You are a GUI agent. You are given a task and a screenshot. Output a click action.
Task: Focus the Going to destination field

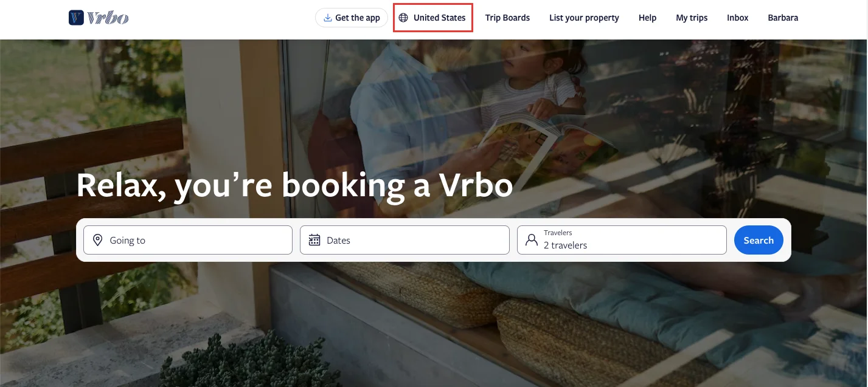[188, 240]
